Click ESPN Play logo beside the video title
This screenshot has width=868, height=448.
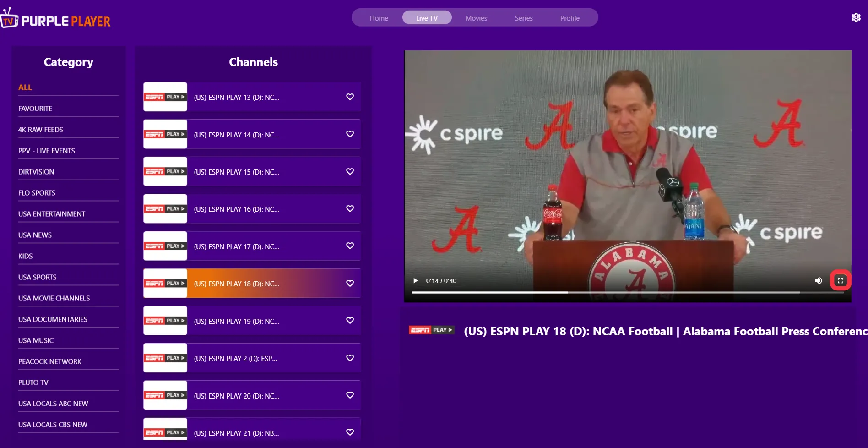coord(432,330)
